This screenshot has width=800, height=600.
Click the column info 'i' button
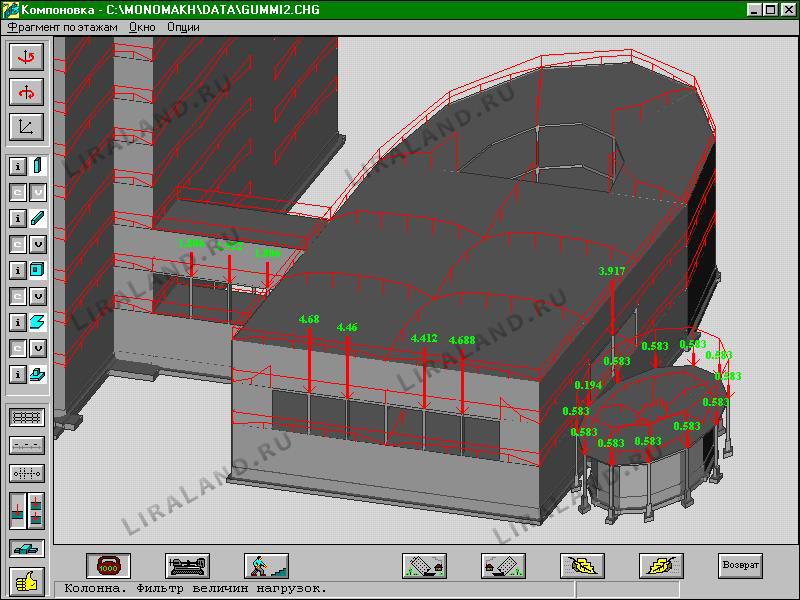(x=17, y=165)
